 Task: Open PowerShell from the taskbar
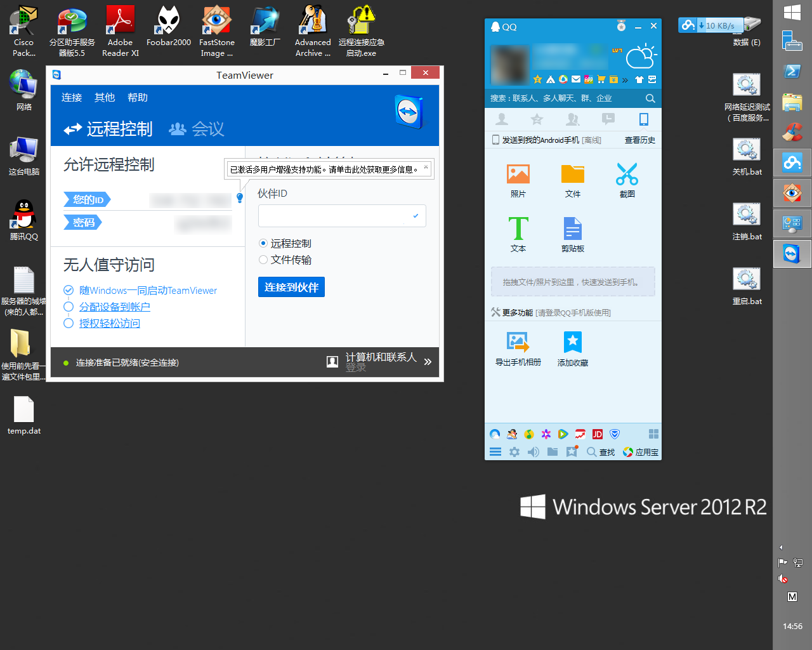coord(792,71)
